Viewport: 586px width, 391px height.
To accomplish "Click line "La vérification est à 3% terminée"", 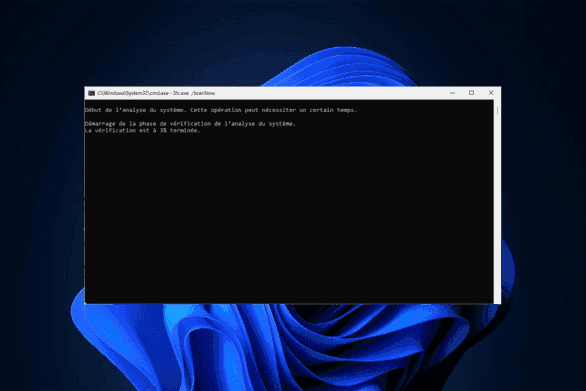I will (142, 130).
